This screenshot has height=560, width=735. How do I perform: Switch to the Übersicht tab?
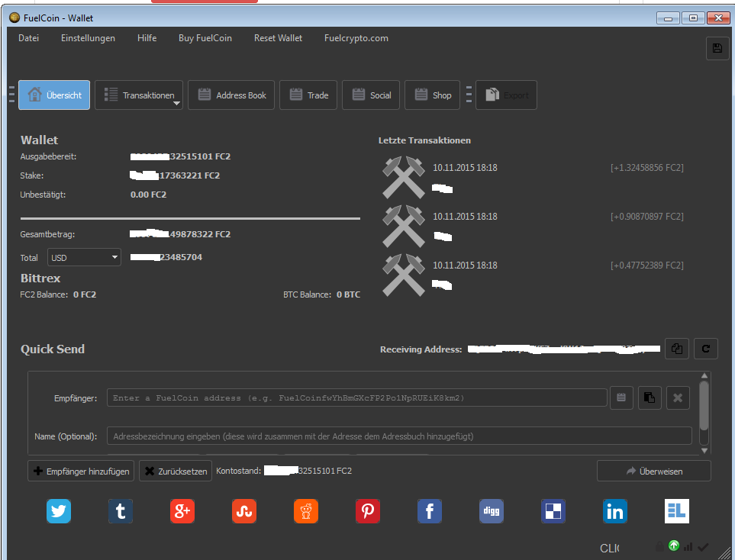(x=54, y=95)
